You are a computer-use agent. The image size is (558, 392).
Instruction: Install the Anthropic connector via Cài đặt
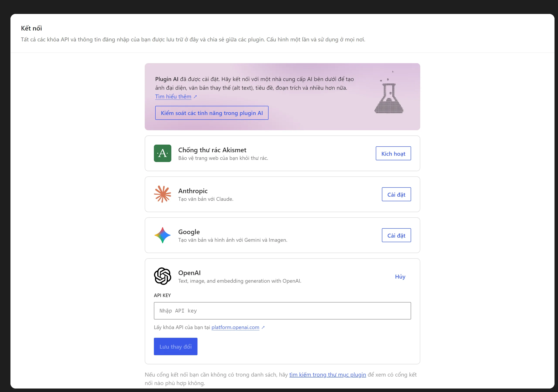click(x=396, y=194)
